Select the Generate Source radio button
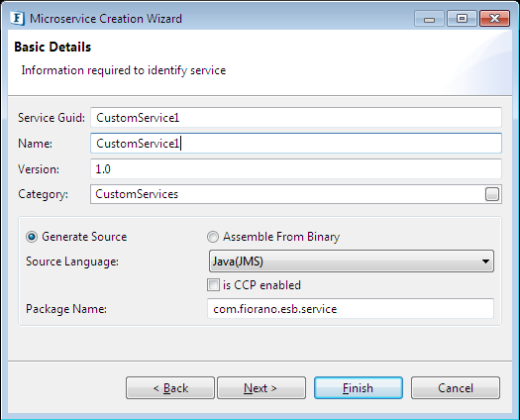Image resolution: width=520 pixels, height=420 pixels. 32,237
